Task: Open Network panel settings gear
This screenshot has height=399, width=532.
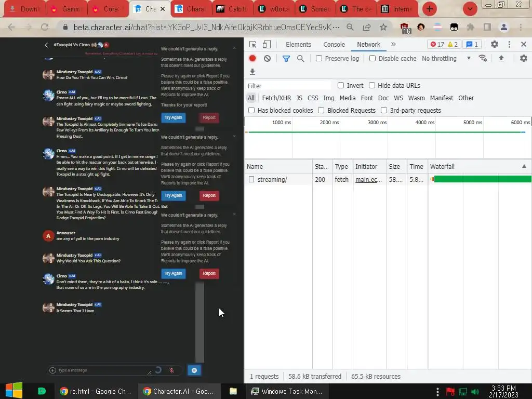Action: (x=524, y=58)
